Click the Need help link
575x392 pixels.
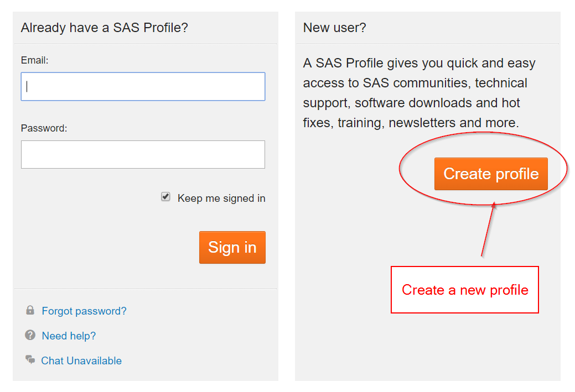pos(68,336)
